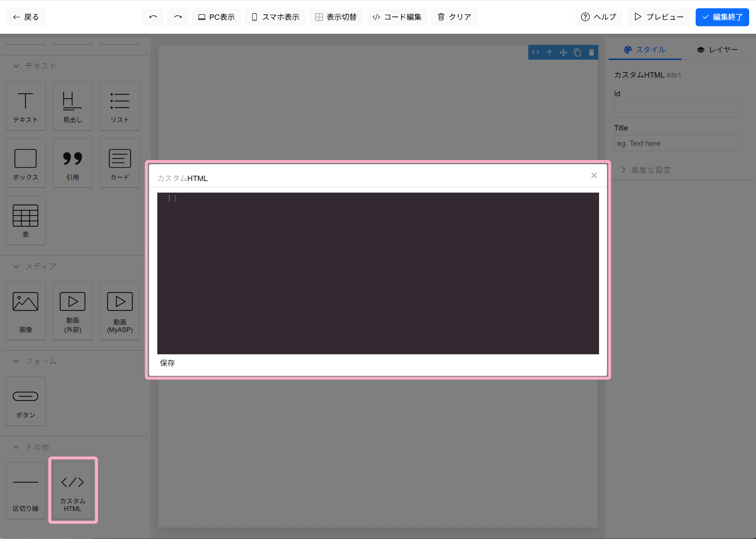
Task: Click the Title text input field
Action: coord(677,143)
